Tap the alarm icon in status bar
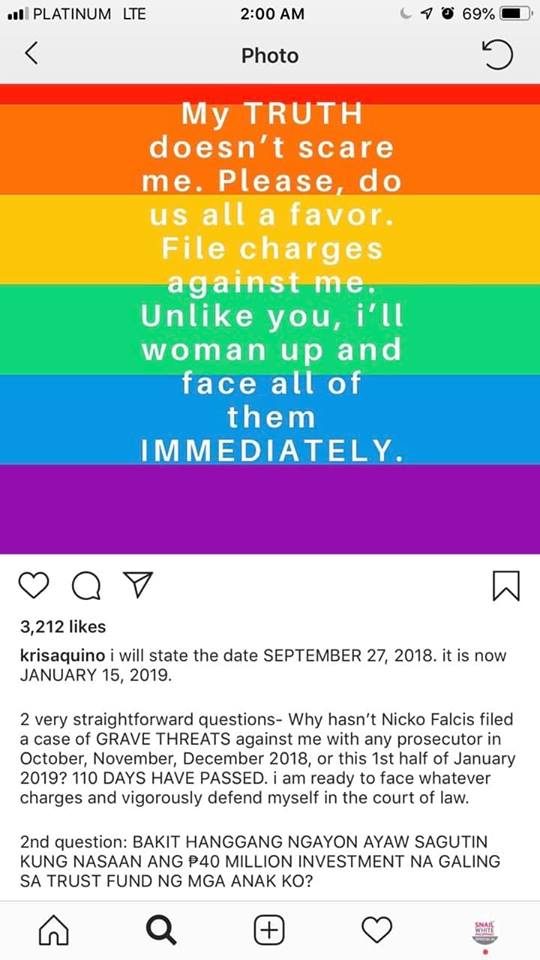 [x=448, y=13]
